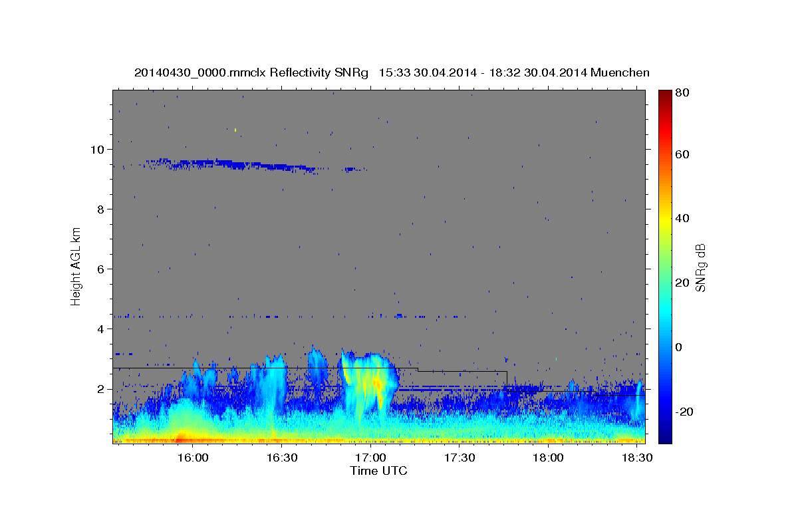
Task: Click the '40' colorbar value label
Action: (682, 218)
